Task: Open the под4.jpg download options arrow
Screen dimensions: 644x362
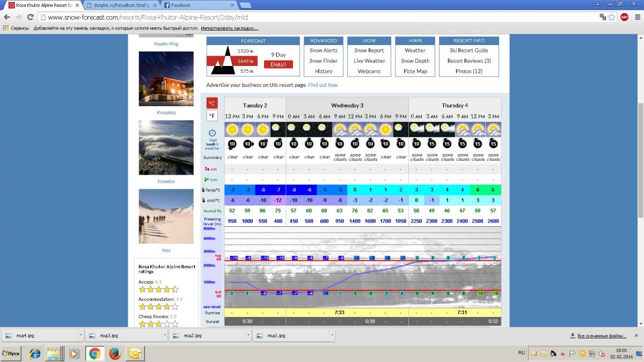Action: (81, 335)
